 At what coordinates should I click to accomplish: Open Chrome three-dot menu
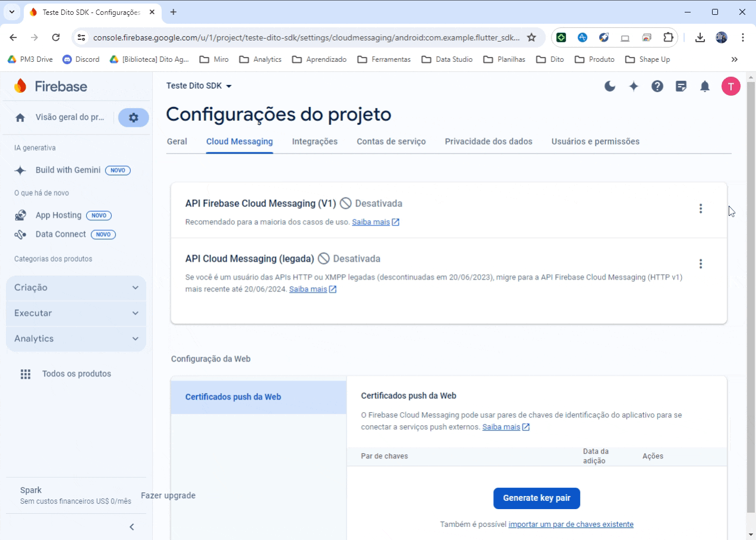click(743, 37)
